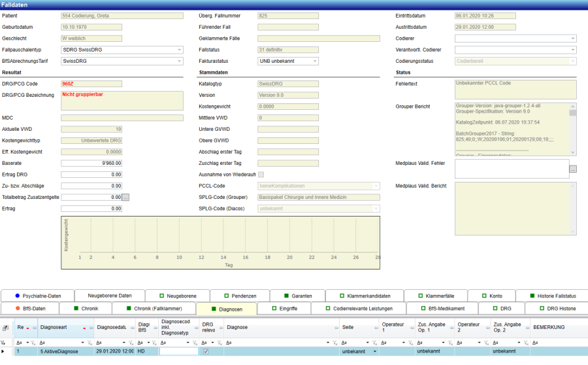Open the Psychiatrie-Daten tab

pyautogui.click(x=37, y=296)
